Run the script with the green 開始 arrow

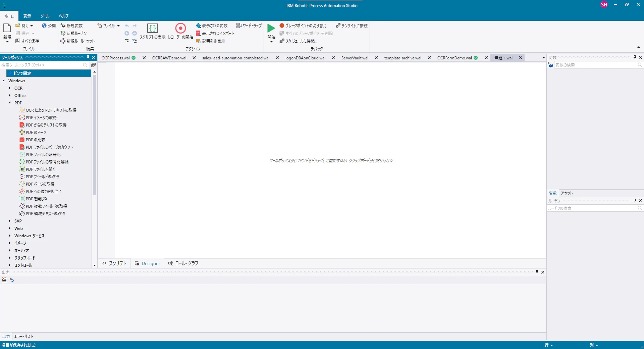pos(271,28)
